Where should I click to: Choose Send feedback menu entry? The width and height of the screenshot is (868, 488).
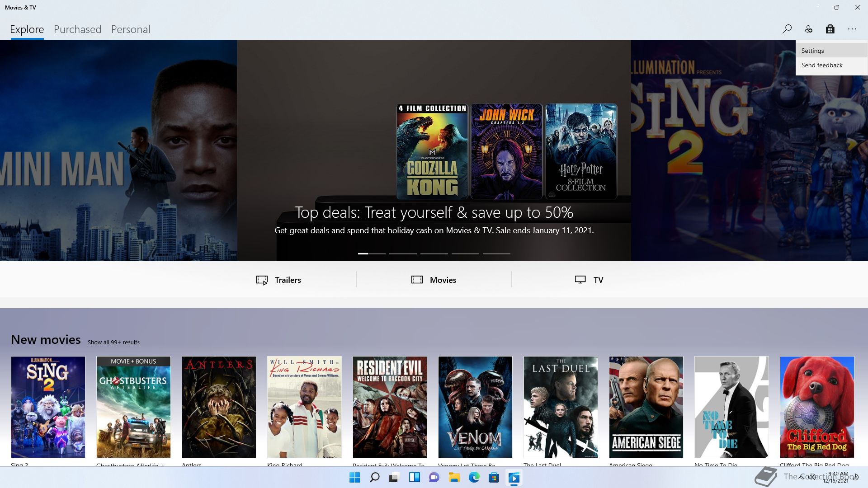click(831, 65)
